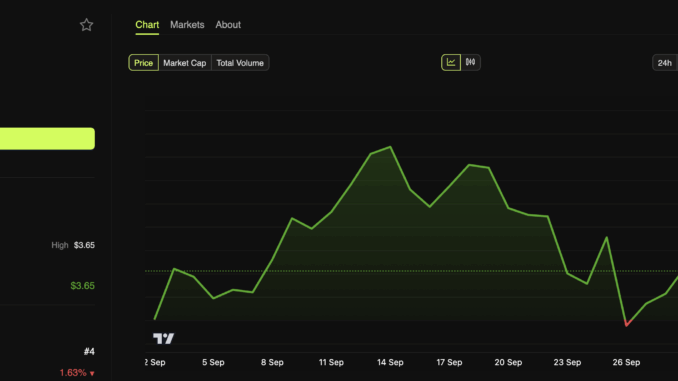
Task: Click the 8 Sep axis label
Action: click(272, 362)
